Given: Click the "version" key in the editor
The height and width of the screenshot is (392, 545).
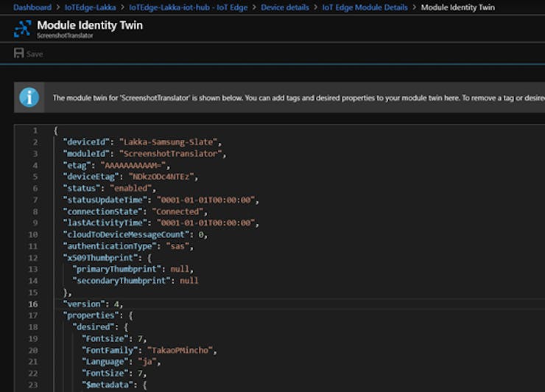Looking at the screenshot, I should coord(84,304).
